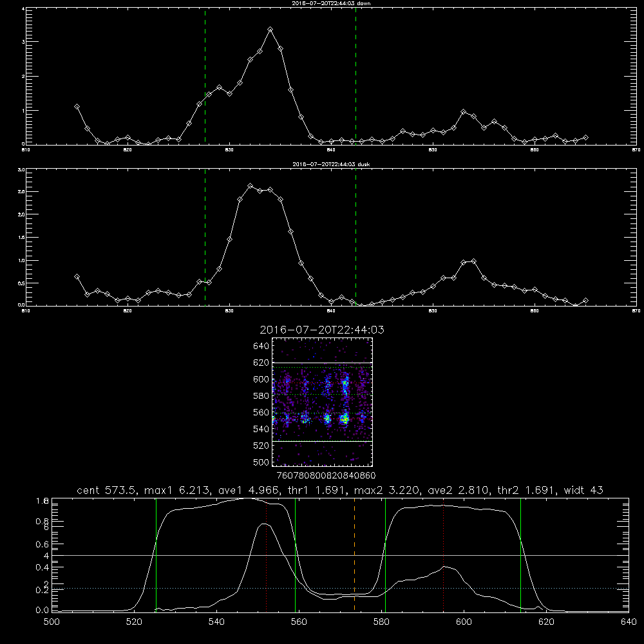The height and width of the screenshot is (644, 644).
Task: Click the '620' label on bottom plot x-axis
Action: tap(546, 622)
